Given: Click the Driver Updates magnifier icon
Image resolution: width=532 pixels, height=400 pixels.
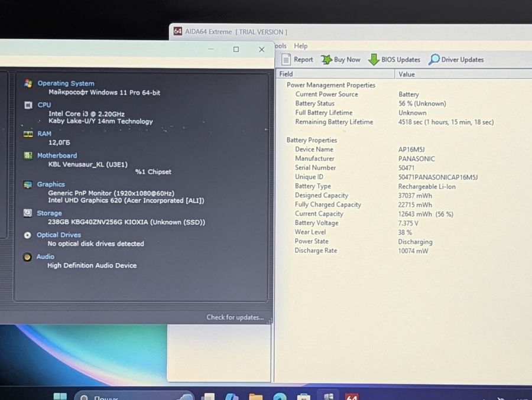Looking at the screenshot, I should [434, 59].
